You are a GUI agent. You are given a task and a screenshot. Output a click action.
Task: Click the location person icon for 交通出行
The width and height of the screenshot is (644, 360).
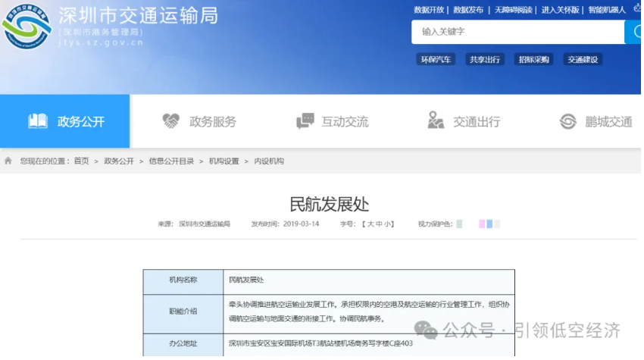[x=436, y=121]
